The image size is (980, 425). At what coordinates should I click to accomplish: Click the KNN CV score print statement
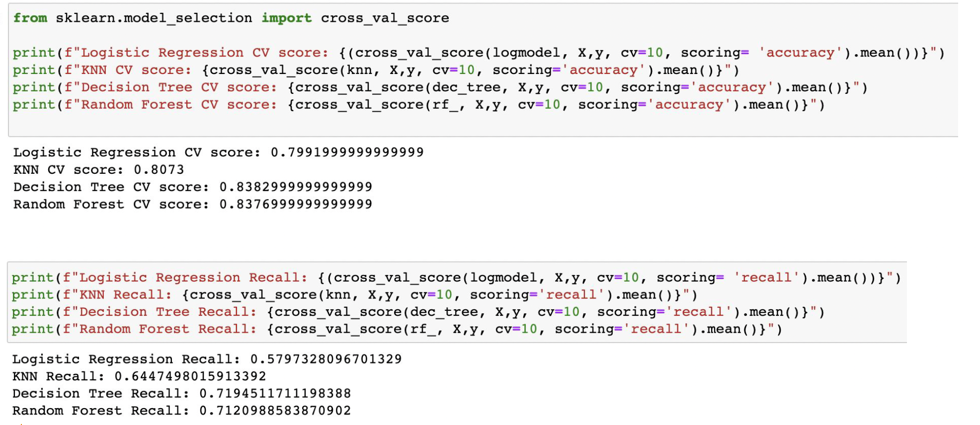(x=376, y=70)
